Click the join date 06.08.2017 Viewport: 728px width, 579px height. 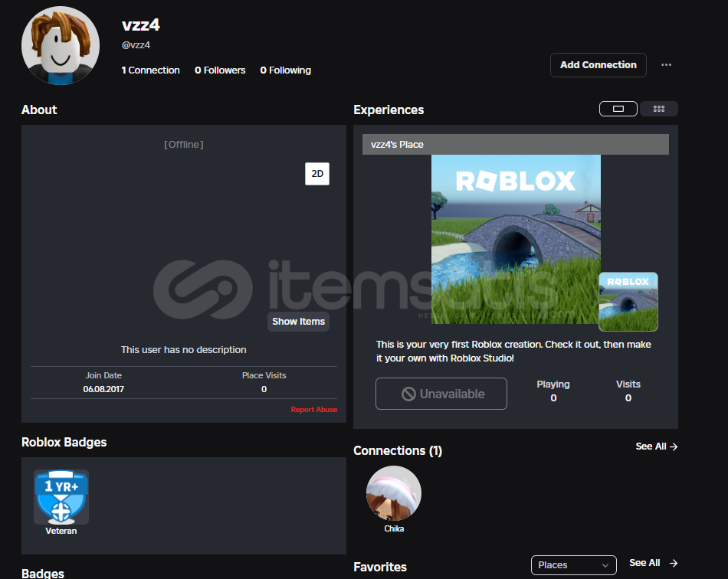pyautogui.click(x=103, y=389)
